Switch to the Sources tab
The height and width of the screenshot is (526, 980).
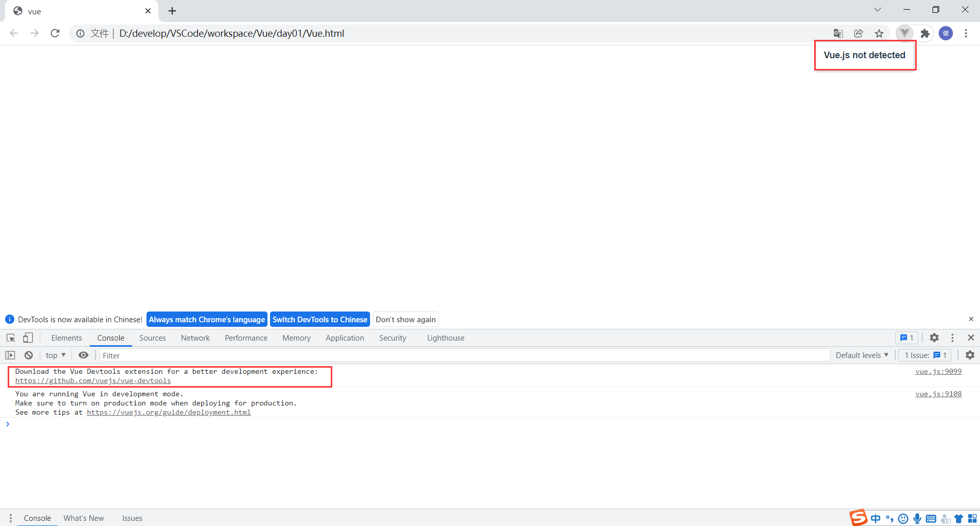(x=153, y=338)
